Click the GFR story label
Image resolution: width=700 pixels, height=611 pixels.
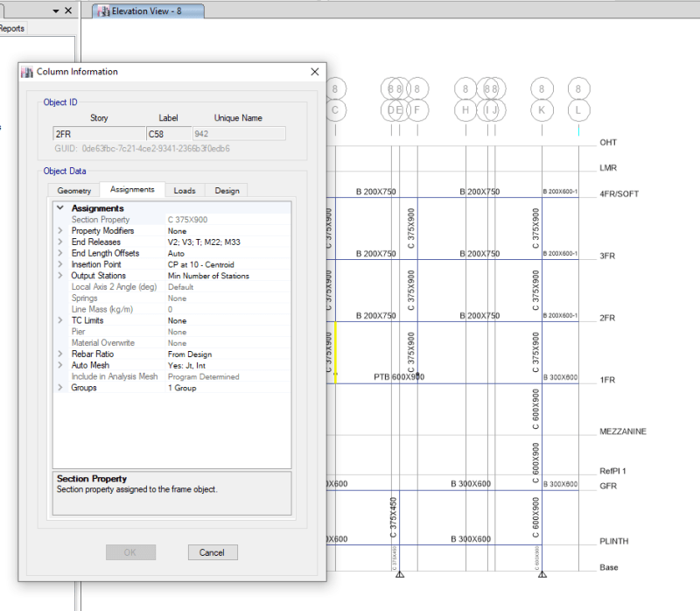pyautogui.click(x=608, y=486)
